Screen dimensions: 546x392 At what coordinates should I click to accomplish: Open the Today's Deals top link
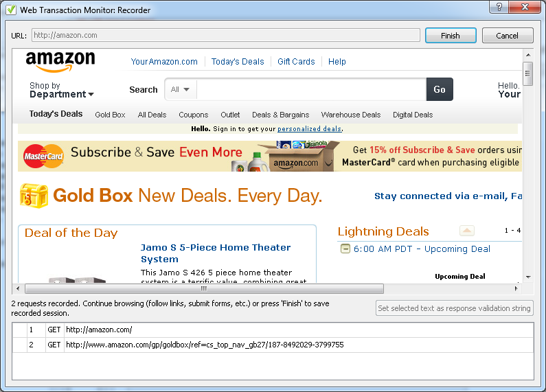click(x=238, y=62)
